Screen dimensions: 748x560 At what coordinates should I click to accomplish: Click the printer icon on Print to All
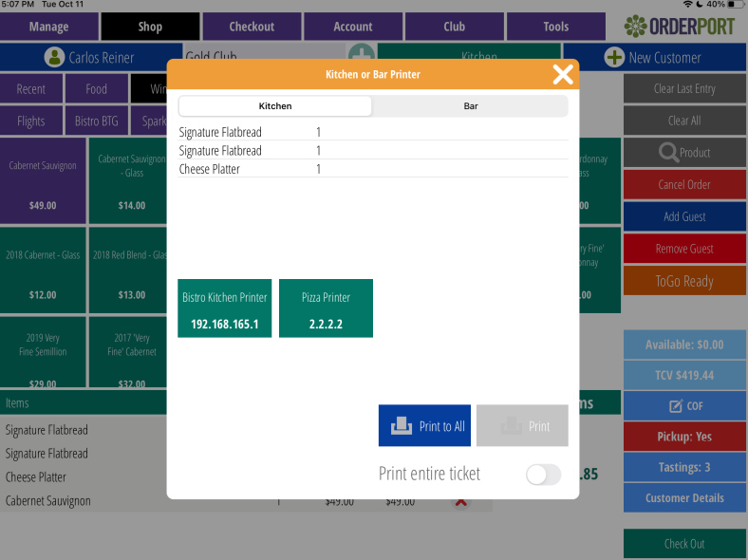click(x=402, y=425)
